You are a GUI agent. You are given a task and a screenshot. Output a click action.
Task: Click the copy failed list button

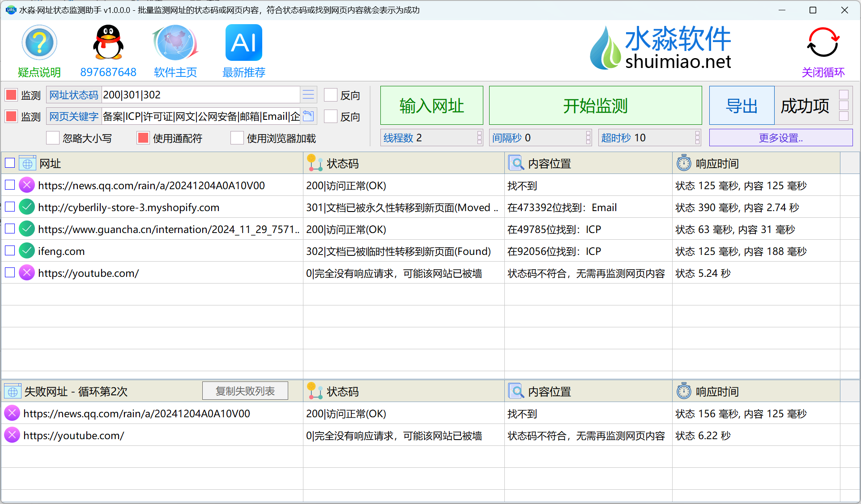pos(245,391)
